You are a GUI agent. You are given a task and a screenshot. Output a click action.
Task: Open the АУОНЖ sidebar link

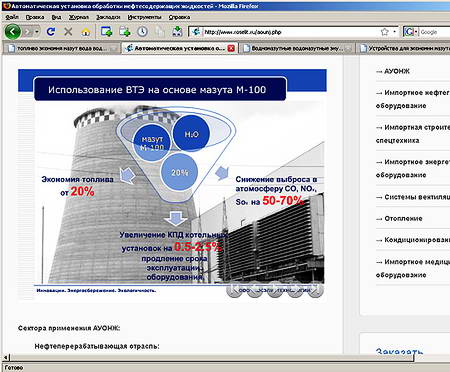point(397,71)
